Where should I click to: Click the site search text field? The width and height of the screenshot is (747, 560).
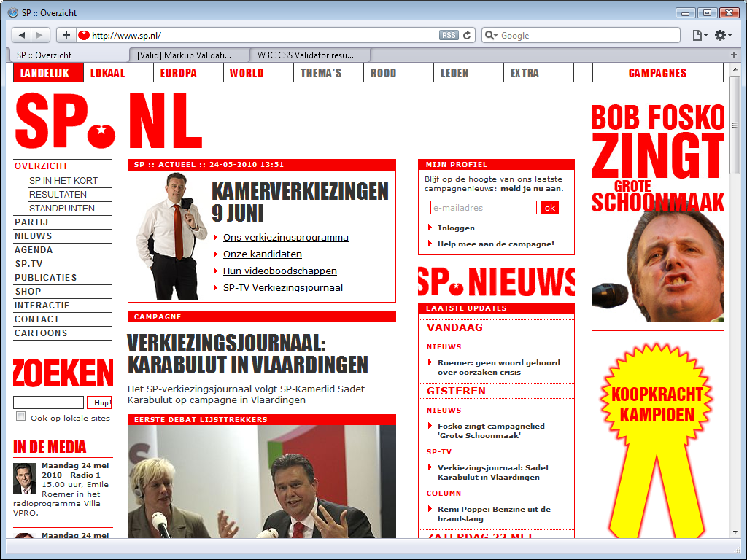[x=49, y=402]
